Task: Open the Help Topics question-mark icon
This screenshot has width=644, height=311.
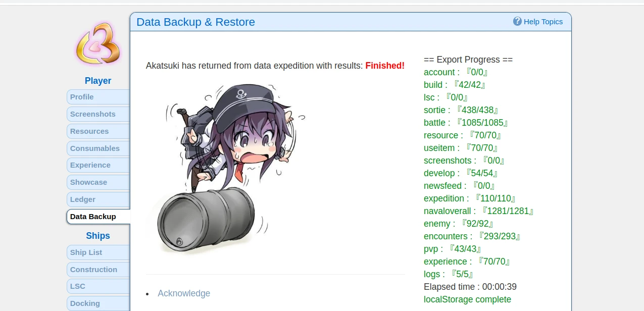Action: (517, 21)
